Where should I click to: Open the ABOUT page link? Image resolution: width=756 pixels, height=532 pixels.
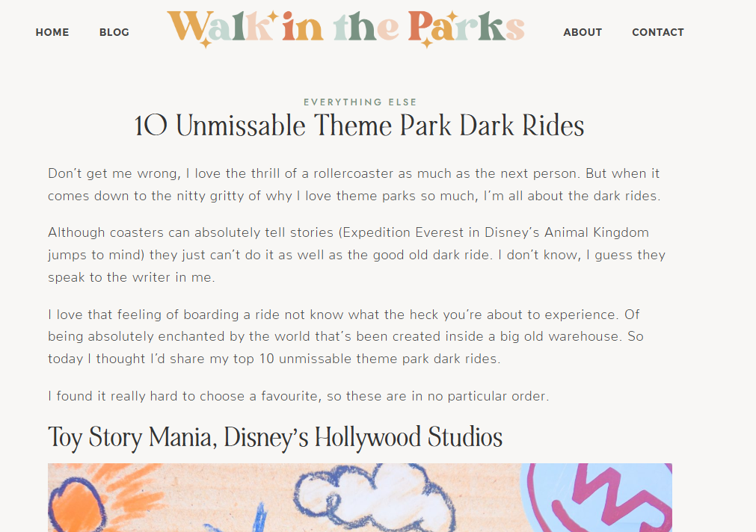tap(583, 32)
